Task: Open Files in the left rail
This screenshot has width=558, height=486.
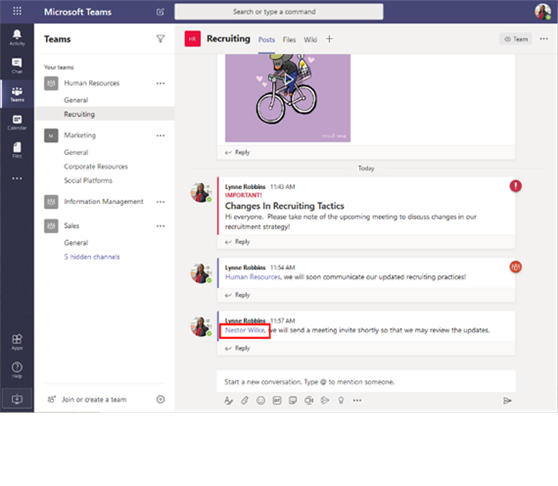Action: 17,150
